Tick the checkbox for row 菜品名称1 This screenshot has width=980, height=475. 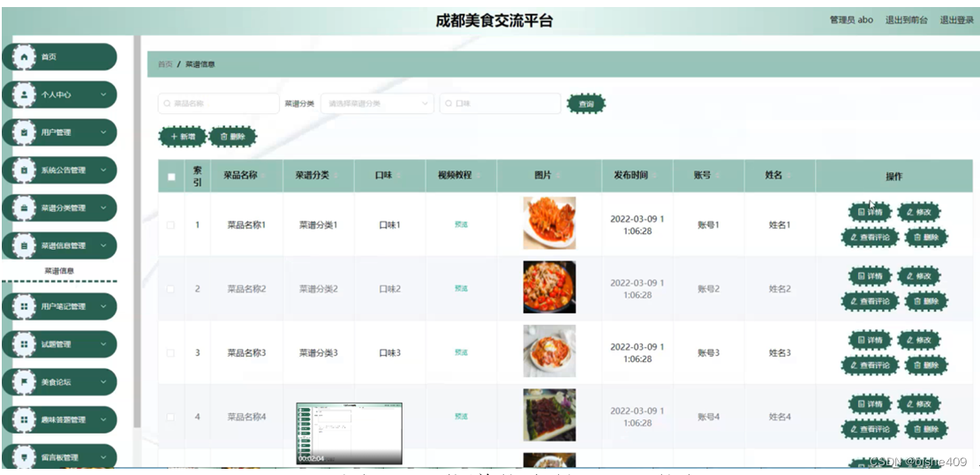[170, 225]
